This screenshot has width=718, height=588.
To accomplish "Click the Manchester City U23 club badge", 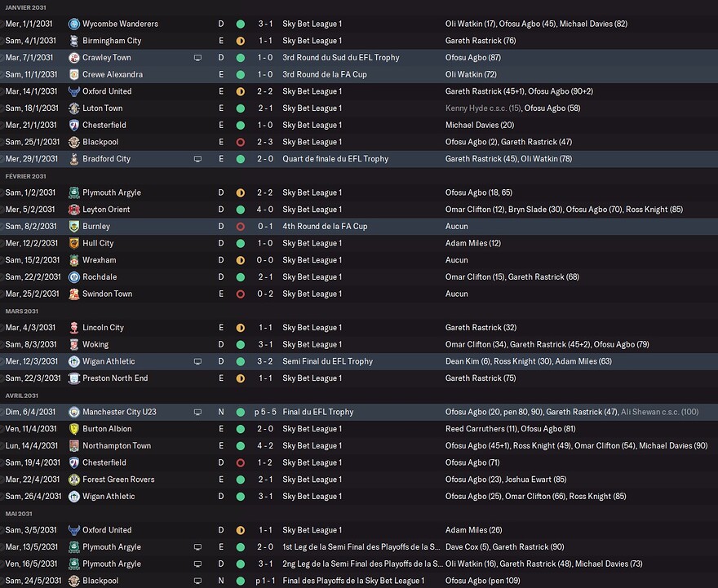I will [x=73, y=412].
